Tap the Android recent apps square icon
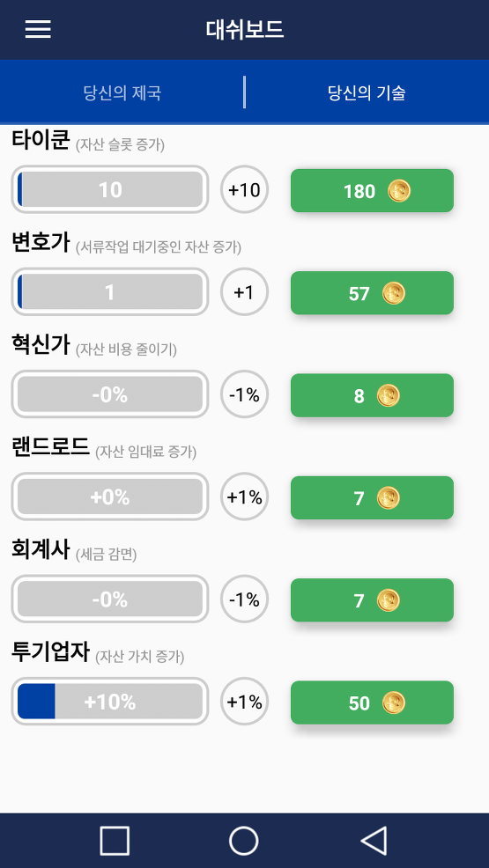The width and height of the screenshot is (489, 868). pyautogui.click(x=115, y=841)
